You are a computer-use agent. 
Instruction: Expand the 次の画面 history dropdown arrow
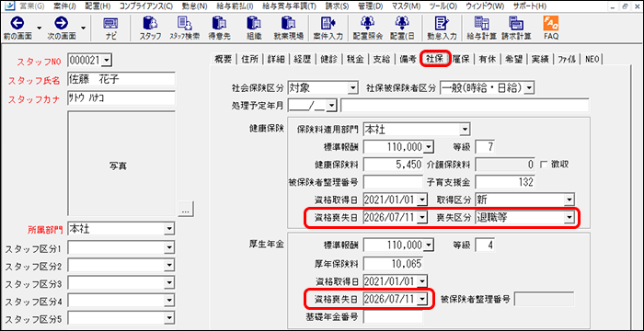pyautogui.click(x=84, y=28)
